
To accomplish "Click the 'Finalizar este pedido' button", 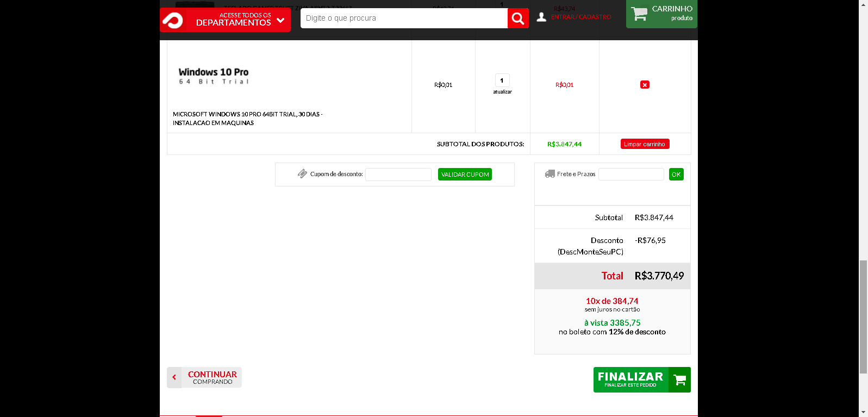I will click(x=642, y=379).
